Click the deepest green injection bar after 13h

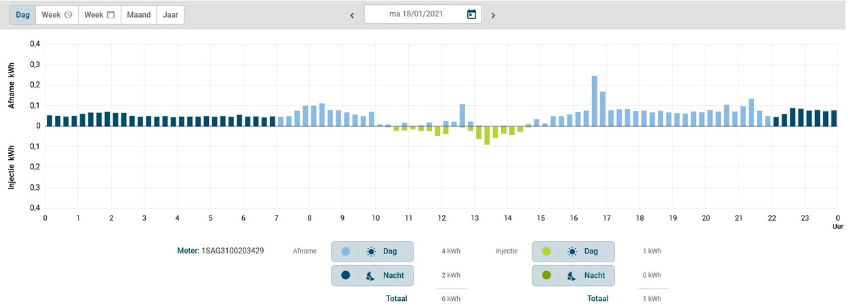pos(487,136)
